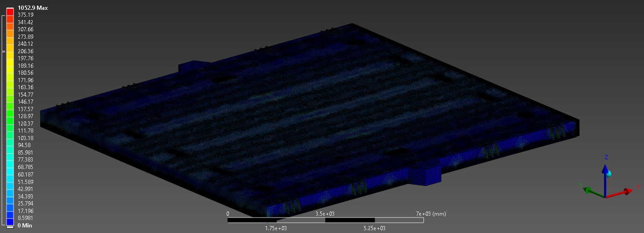The height and width of the screenshot is (233, 644).
Task: Click the 1.75e+03 scale ruler label
Action: [276, 228]
